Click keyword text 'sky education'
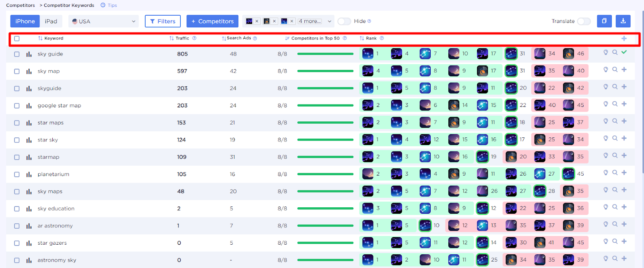Image resolution: width=644 pixels, height=268 pixels. point(56,209)
